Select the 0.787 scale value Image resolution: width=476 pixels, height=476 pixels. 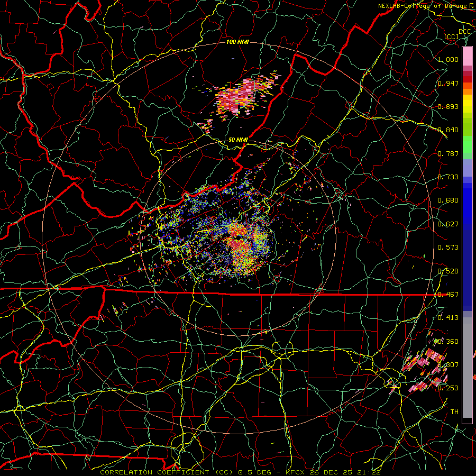(448, 153)
